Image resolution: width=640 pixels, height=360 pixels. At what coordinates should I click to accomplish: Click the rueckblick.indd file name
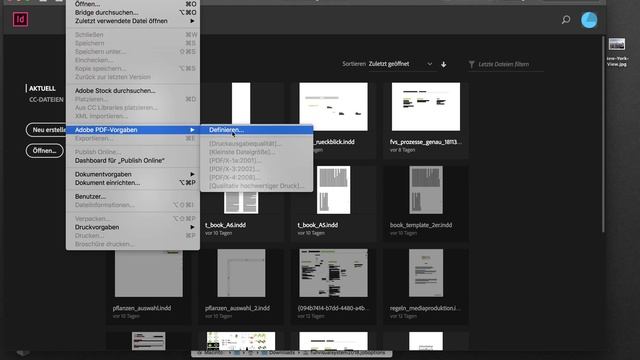coord(334,142)
